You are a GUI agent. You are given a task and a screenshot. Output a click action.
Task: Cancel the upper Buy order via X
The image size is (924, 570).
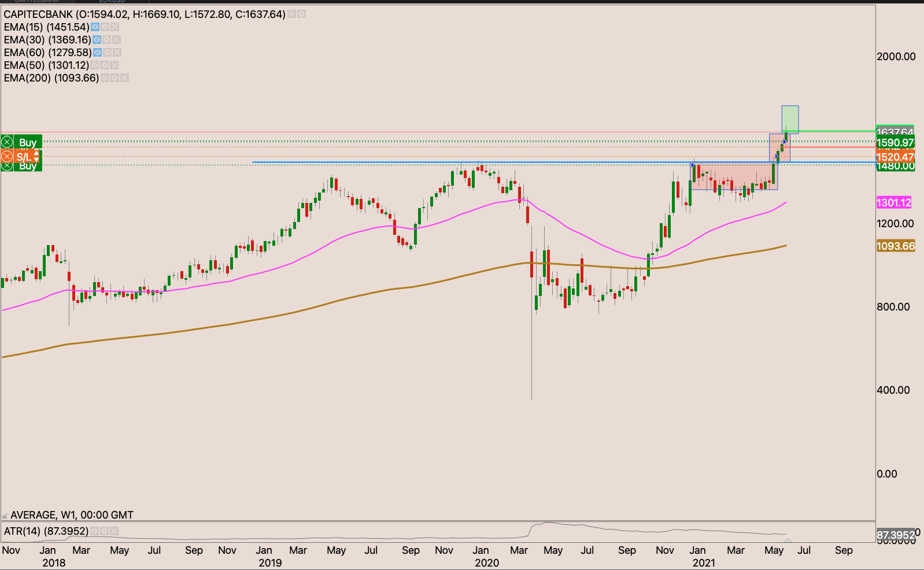(7, 142)
